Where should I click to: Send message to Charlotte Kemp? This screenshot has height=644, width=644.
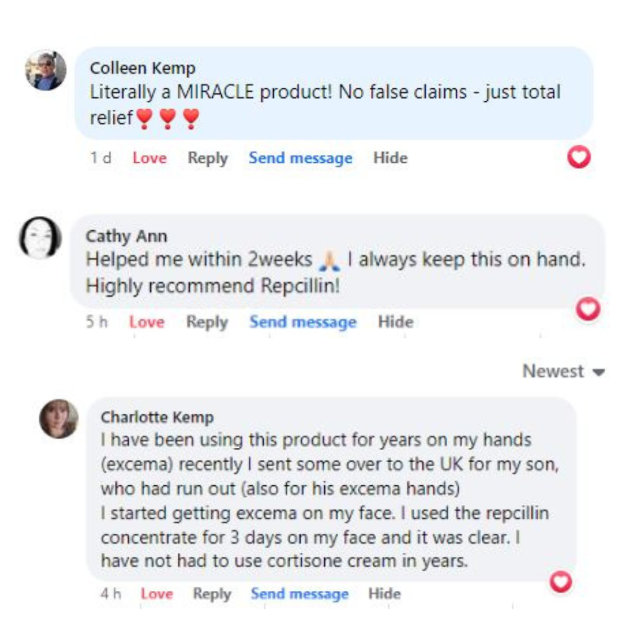(x=299, y=594)
